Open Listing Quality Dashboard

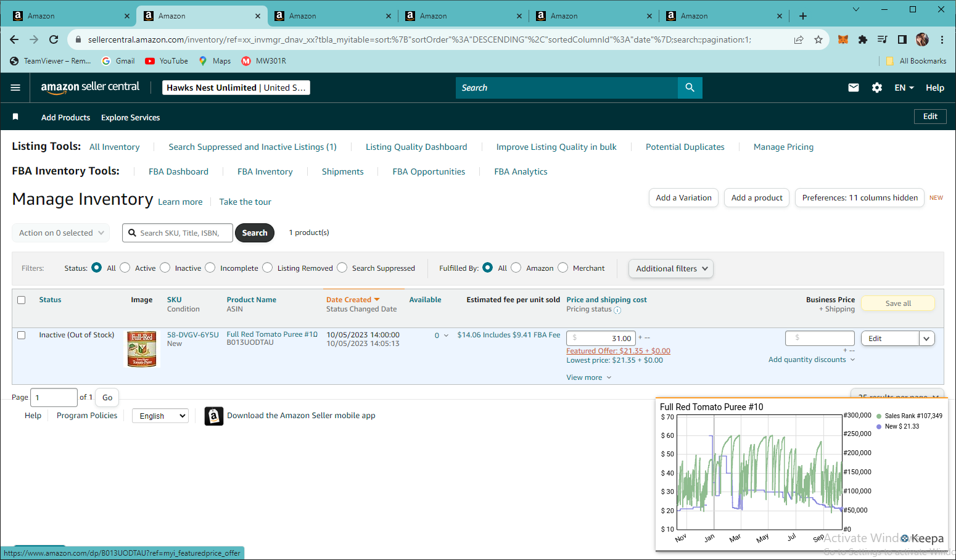tap(416, 147)
